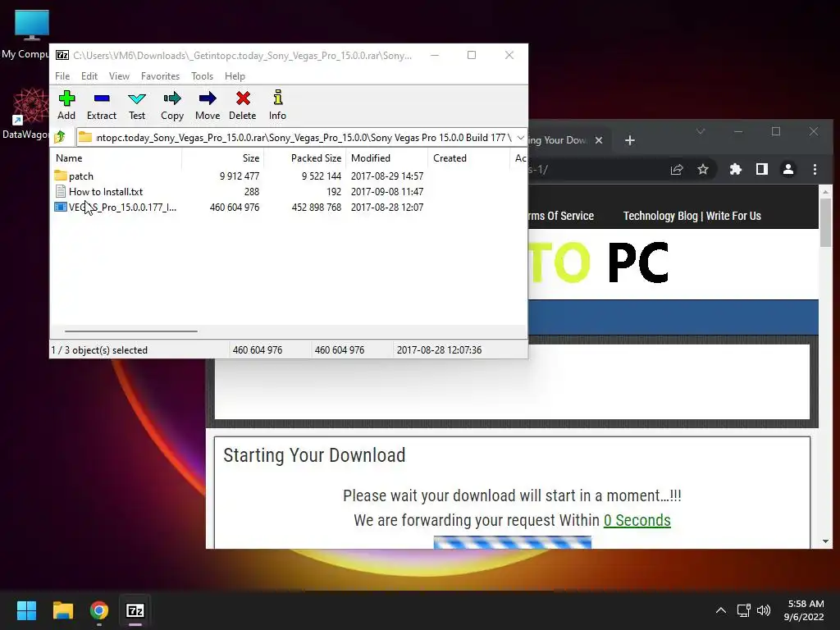Run the Test archive tool
The width and height of the screenshot is (840, 630).
tap(137, 105)
